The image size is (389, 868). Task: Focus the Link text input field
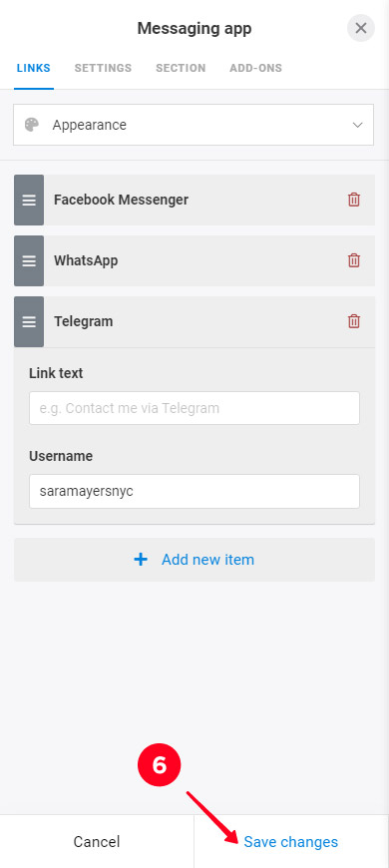[x=194, y=408]
